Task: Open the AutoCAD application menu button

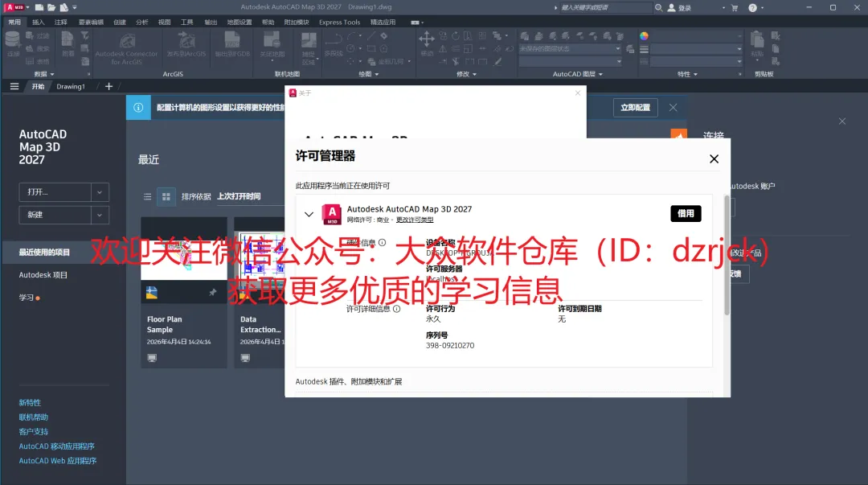Action: coord(15,7)
